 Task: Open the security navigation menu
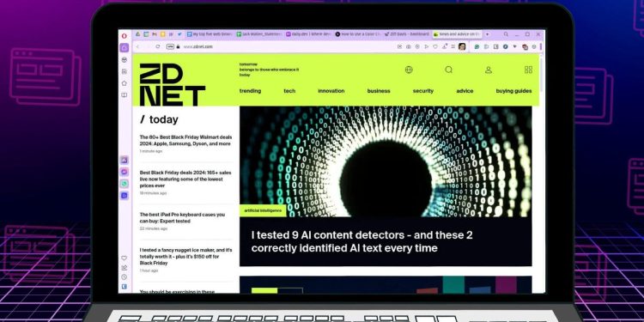point(423,91)
